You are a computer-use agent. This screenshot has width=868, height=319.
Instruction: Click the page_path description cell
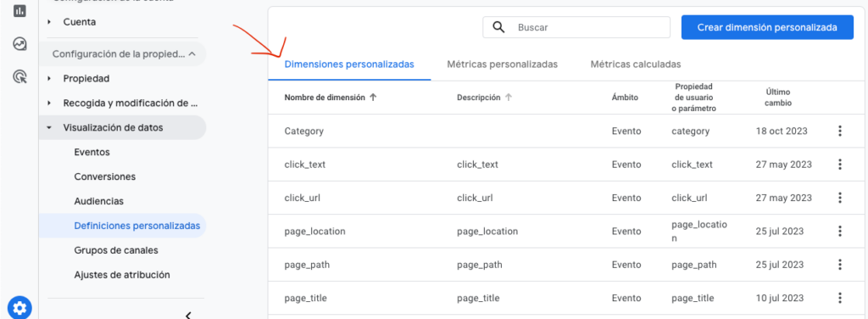tap(480, 265)
